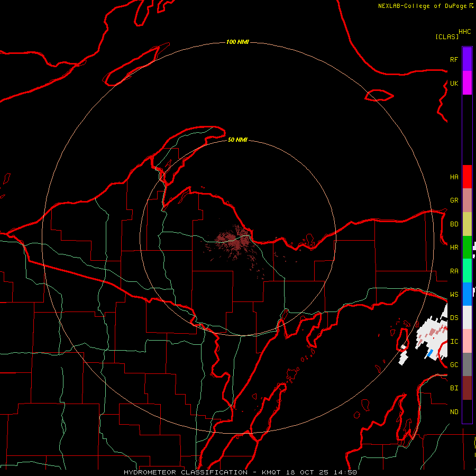
Task: Click the white DS legend color swatch
Action: tap(467, 317)
